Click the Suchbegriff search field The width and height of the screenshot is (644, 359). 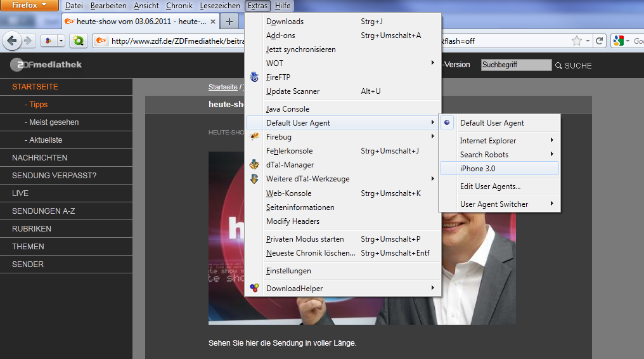(x=516, y=65)
